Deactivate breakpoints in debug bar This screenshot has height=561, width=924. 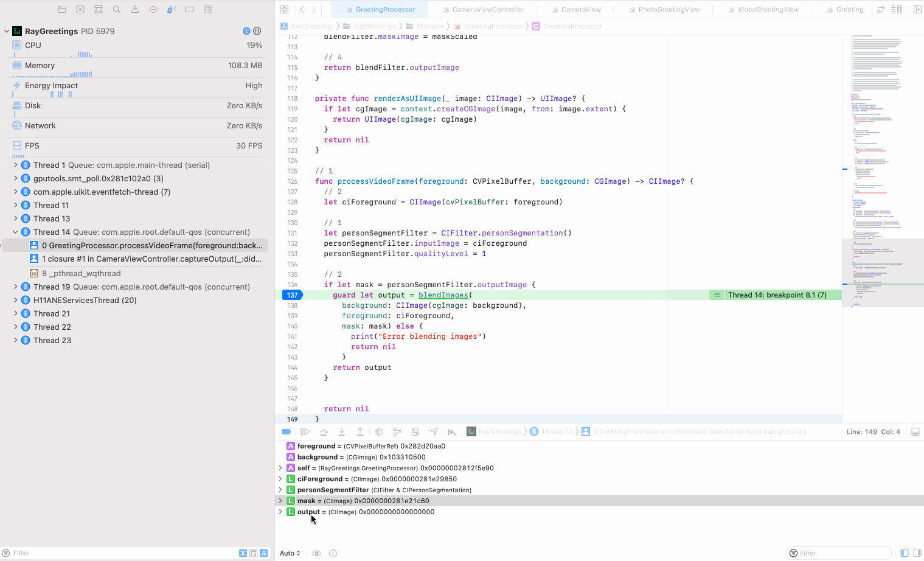click(x=286, y=432)
